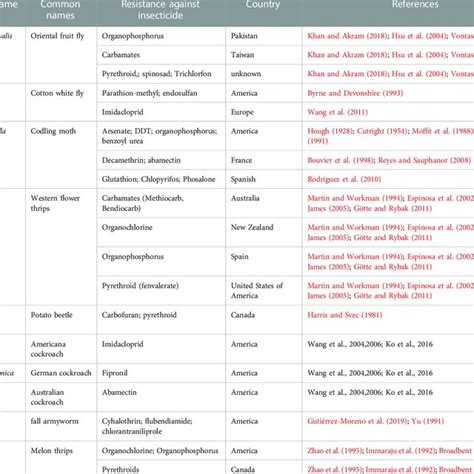Open Gutiérrez-Moreno et al. (2019) citation
The image size is (474, 474).
(x=358, y=421)
